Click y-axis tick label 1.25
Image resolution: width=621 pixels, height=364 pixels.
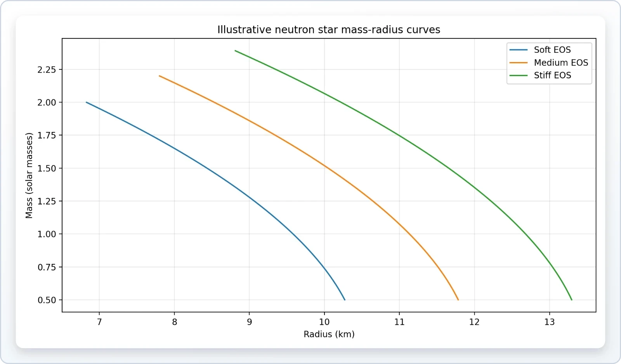(x=47, y=201)
